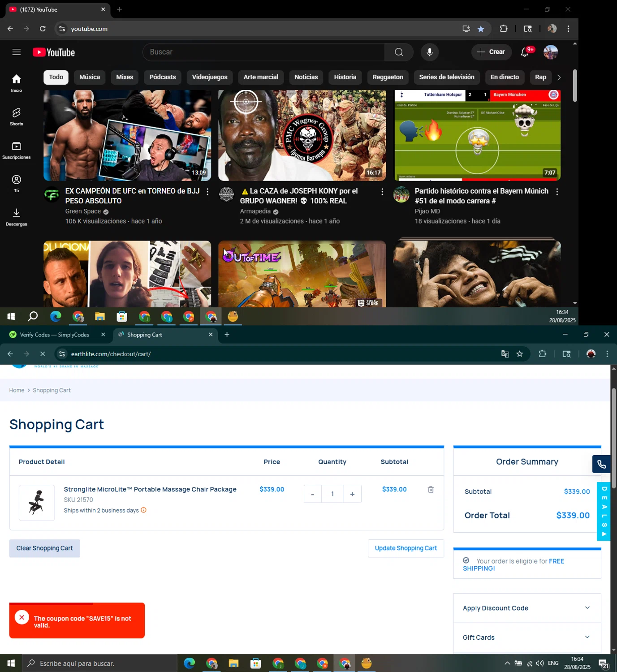617x672 pixels.
Task: Select the Videojuegos filter chip
Action: pos(210,77)
